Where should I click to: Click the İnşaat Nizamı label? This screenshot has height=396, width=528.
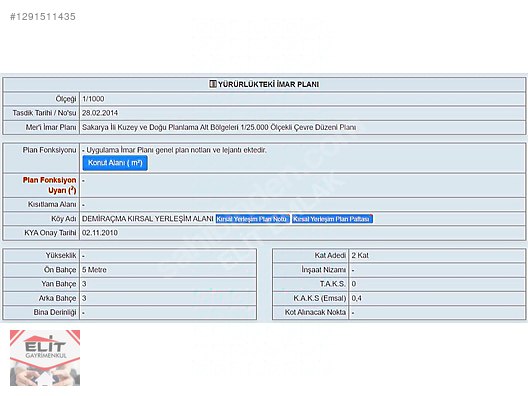point(324,270)
